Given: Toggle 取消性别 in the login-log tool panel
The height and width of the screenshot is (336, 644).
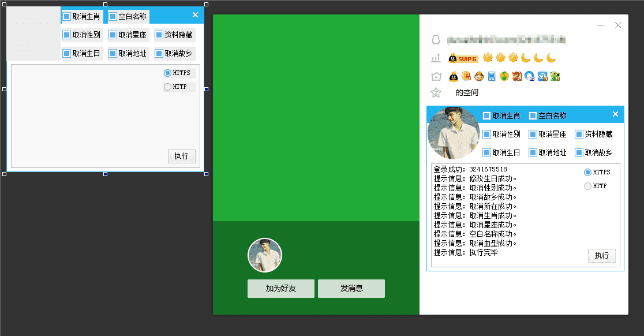Looking at the screenshot, I should [501, 135].
